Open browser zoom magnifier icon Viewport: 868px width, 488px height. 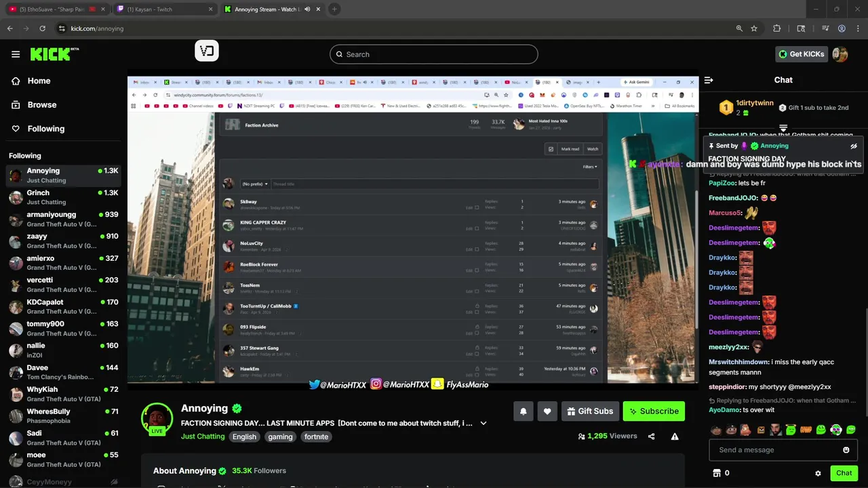point(739,28)
